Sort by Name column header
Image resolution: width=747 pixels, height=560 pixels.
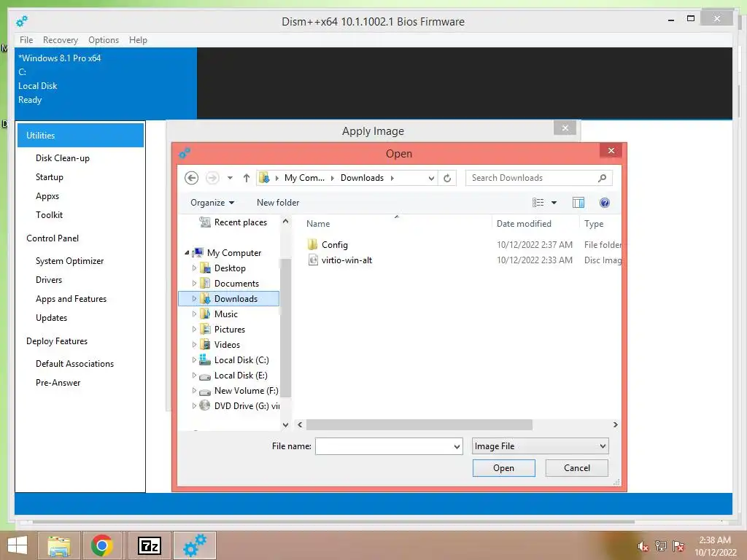coord(318,224)
